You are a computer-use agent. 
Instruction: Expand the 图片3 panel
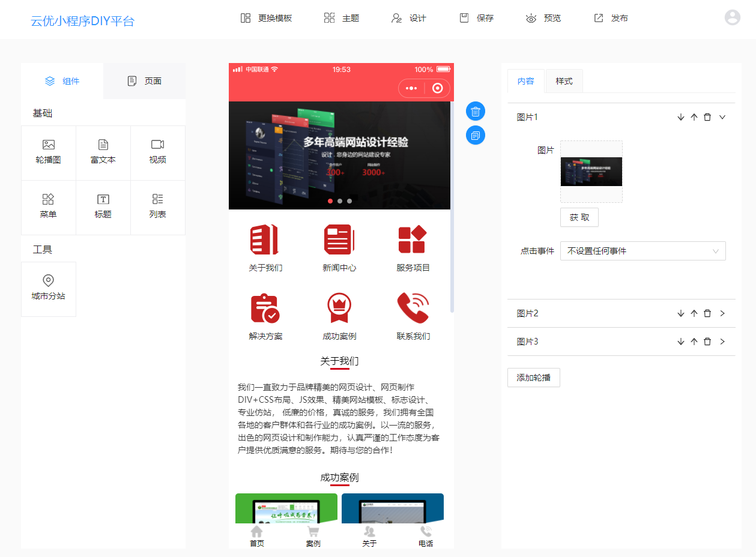722,342
